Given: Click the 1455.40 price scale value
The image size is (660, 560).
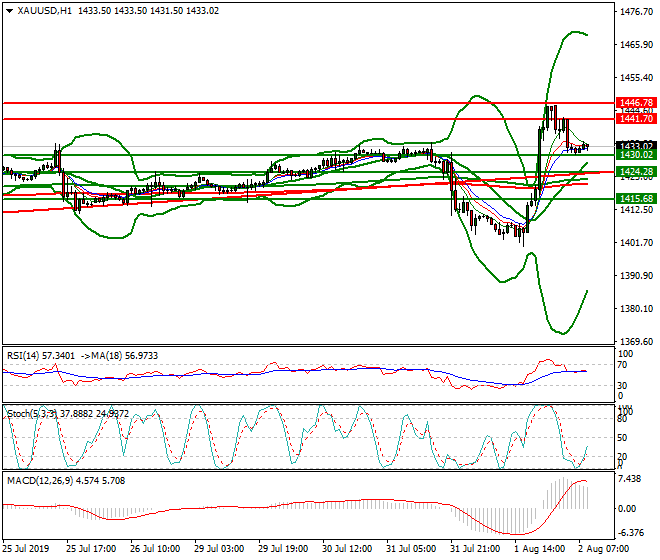Looking at the screenshot, I should [636, 78].
